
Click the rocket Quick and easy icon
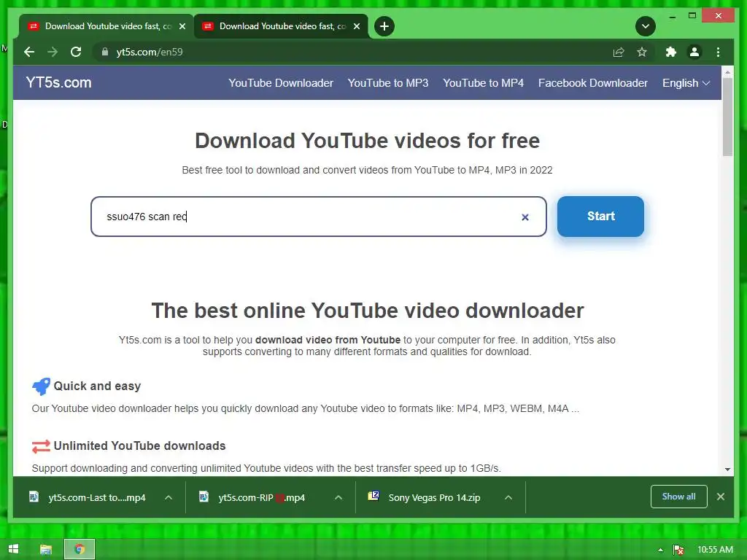click(41, 386)
